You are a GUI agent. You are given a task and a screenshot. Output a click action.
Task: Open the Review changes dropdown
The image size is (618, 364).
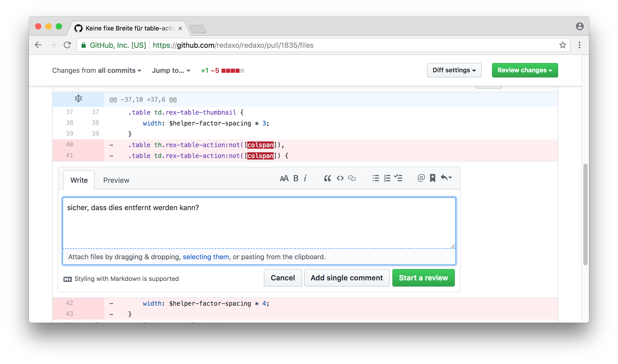[x=525, y=70]
